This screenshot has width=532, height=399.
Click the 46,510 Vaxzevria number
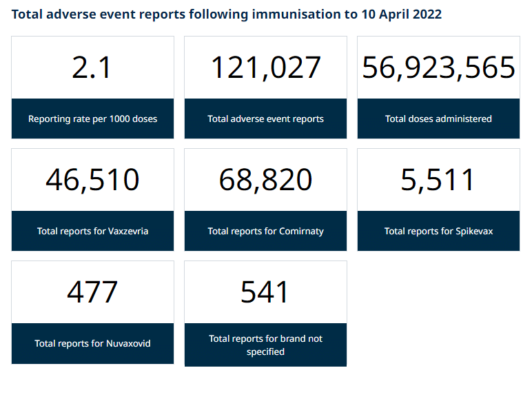92,180
